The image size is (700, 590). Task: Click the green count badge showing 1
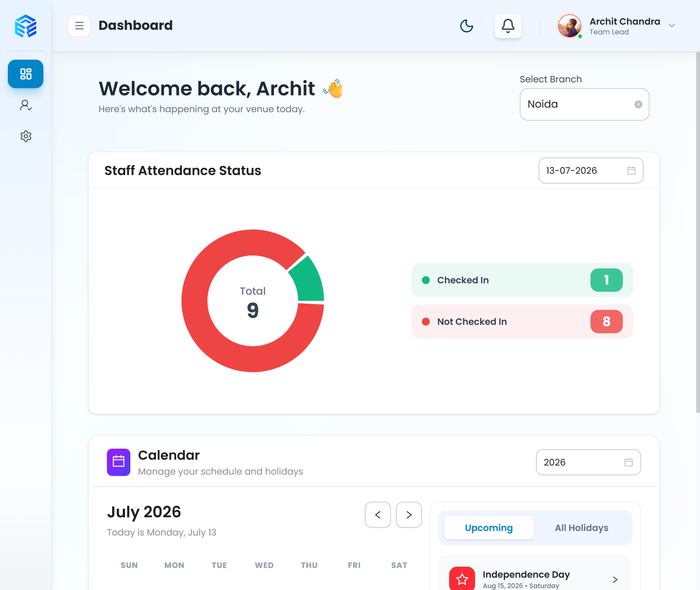coord(606,280)
